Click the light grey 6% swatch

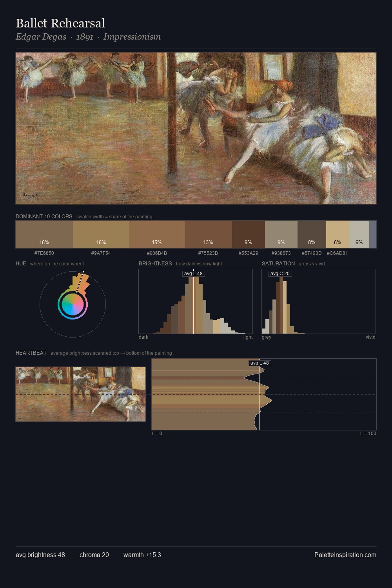(359, 234)
